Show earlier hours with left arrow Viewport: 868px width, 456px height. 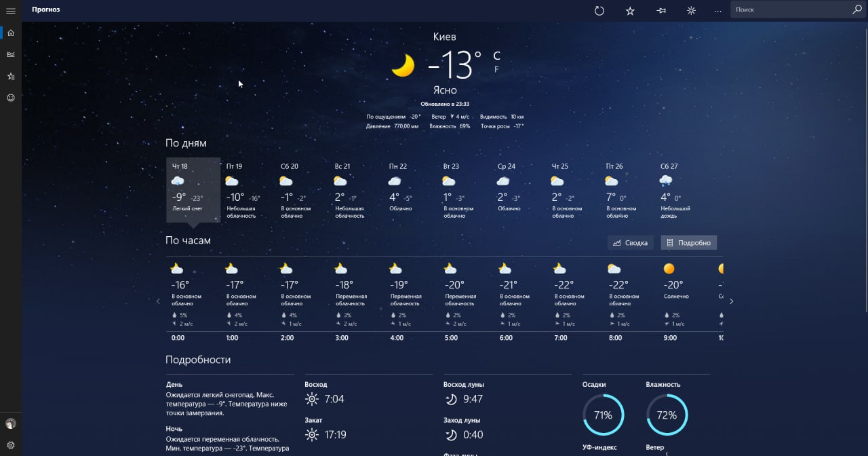(x=158, y=301)
